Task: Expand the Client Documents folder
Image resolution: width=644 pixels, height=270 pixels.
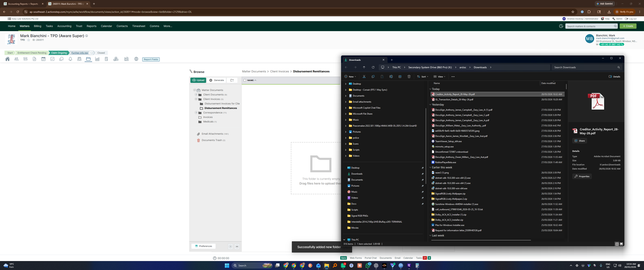Action: [x=196, y=95]
